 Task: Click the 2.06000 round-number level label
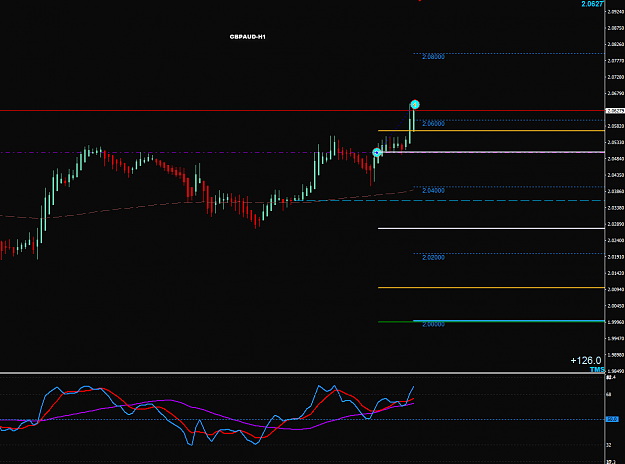433,124
